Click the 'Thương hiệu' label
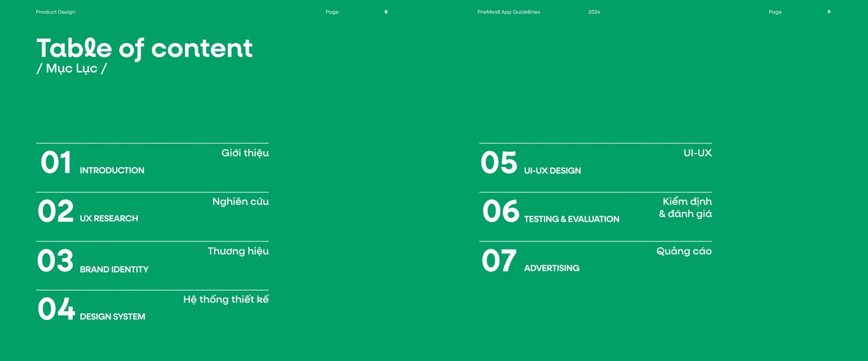868x361 pixels. pyautogui.click(x=238, y=251)
